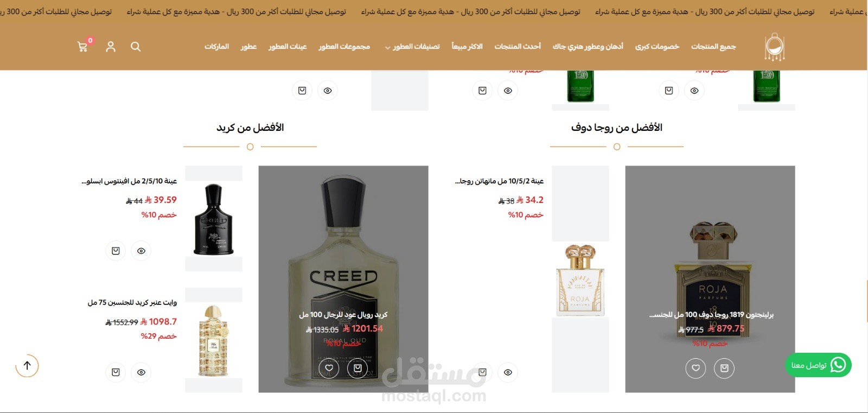Click black Creed Aventus Absolu bottle image

pos(214,219)
